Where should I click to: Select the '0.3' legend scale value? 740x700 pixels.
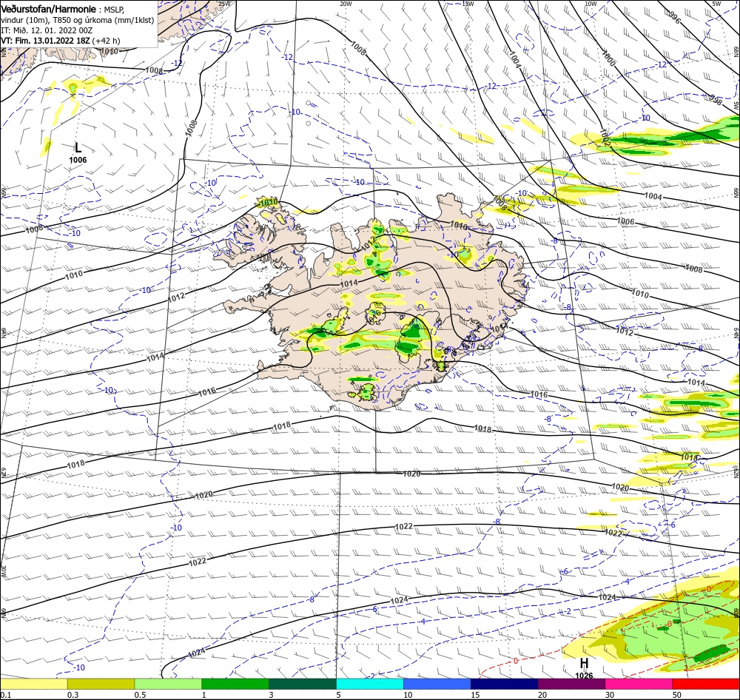73,695
